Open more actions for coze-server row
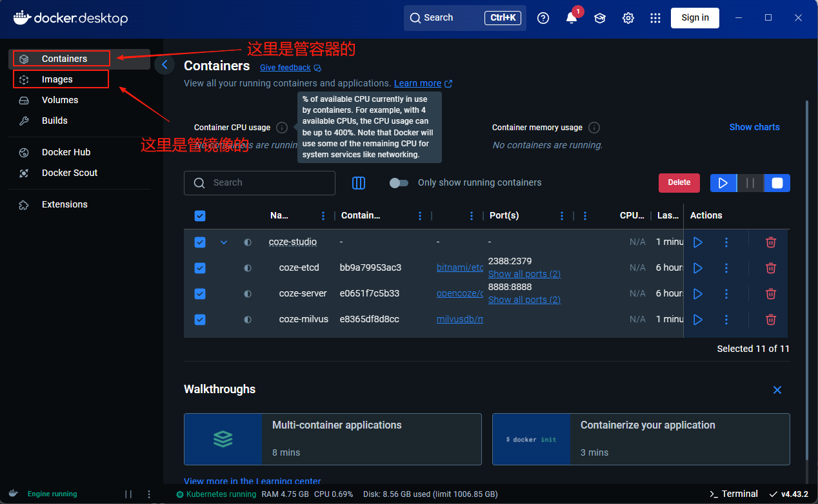This screenshot has height=504, width=818. [726, 294]
